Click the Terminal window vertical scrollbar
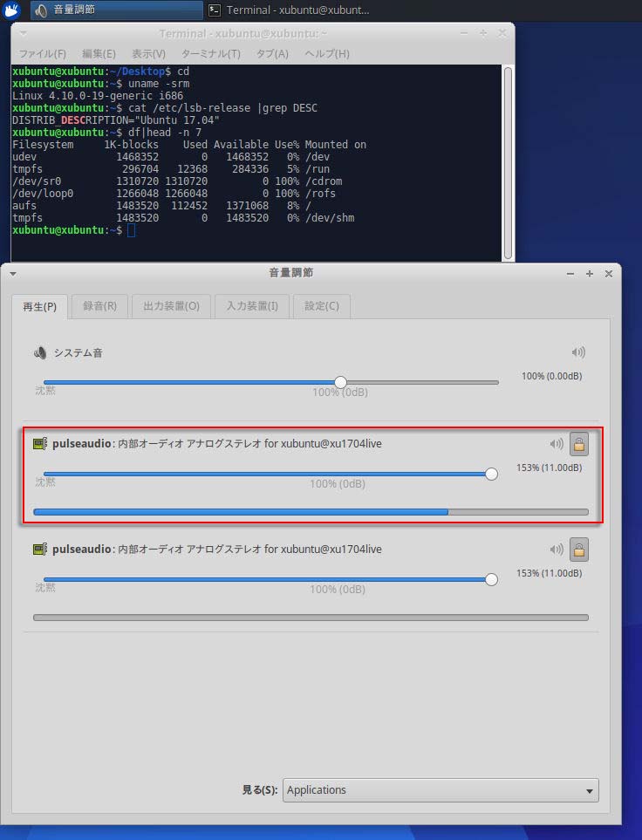 [508, 163]
